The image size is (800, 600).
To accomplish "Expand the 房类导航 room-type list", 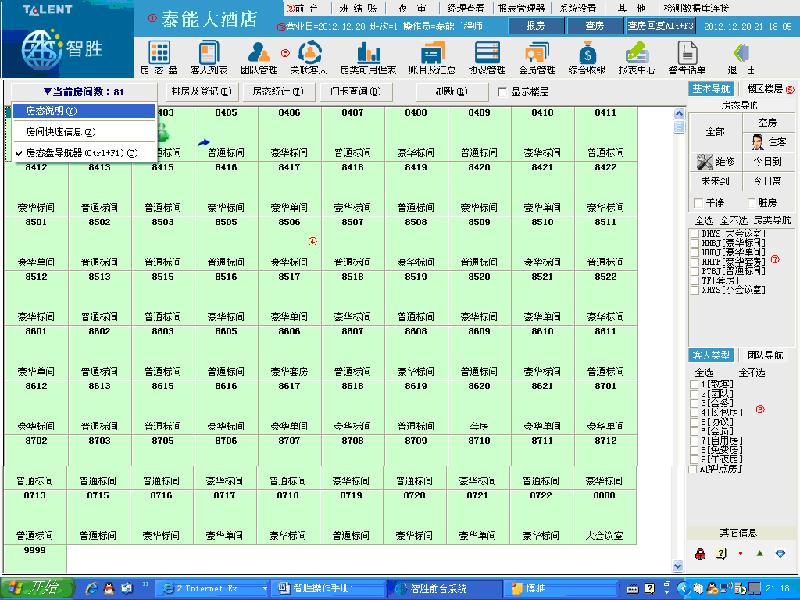I will pyautogui.click(x=773, y=220).
